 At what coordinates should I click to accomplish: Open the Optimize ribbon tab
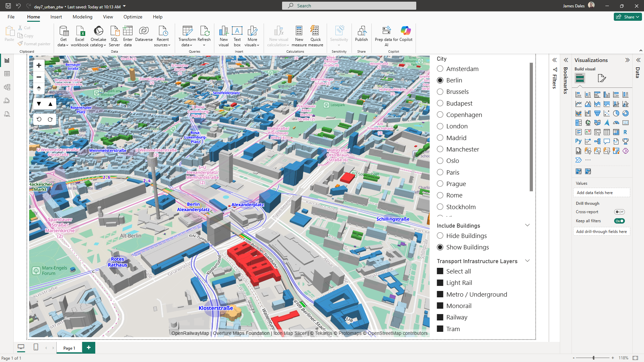click(133, 17)
